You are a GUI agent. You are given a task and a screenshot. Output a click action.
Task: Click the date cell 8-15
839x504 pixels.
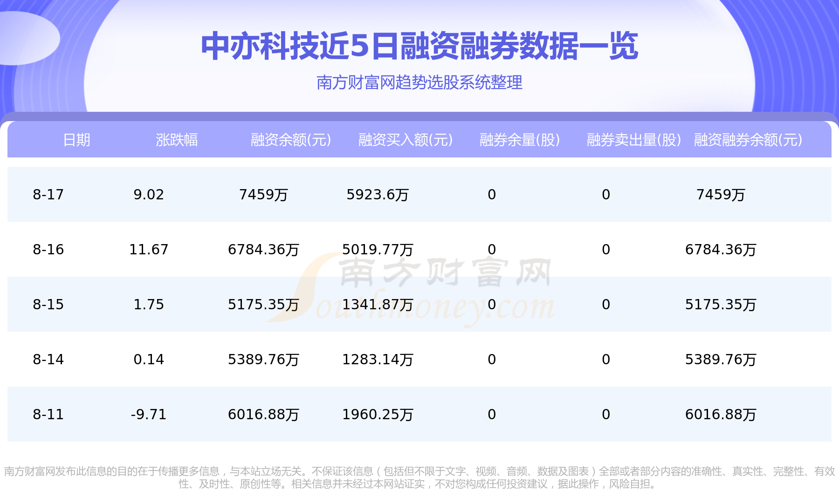(x=48, y=304)
